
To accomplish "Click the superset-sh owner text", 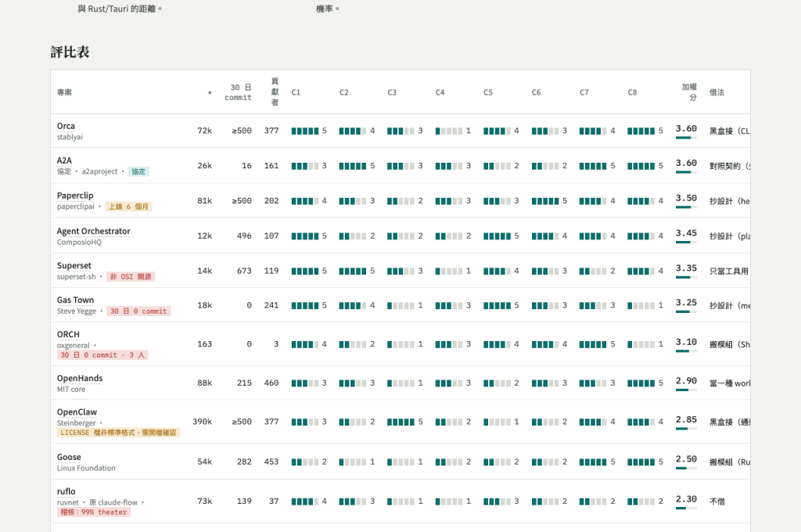I will click(x=76, y=276).
